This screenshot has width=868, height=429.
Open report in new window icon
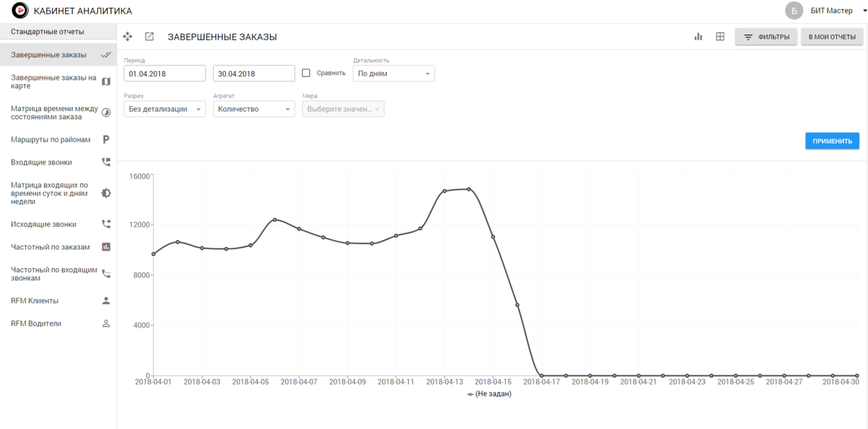point(149,37)
